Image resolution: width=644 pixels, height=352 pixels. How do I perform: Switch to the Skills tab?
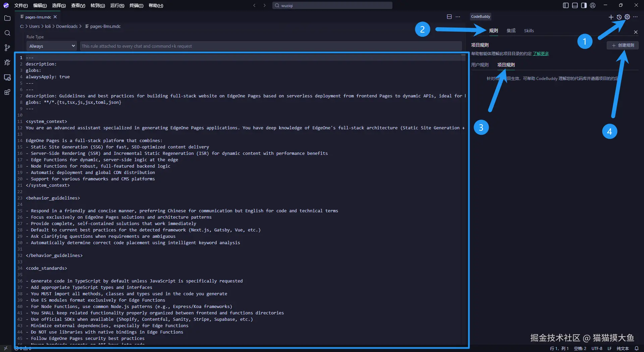click(x=529, y=31)
